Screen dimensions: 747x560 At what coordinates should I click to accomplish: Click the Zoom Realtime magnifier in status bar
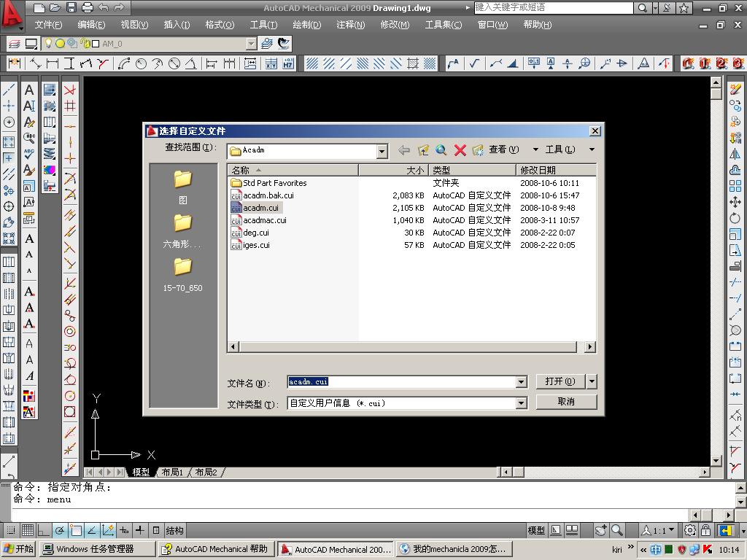tap(617, 530)
